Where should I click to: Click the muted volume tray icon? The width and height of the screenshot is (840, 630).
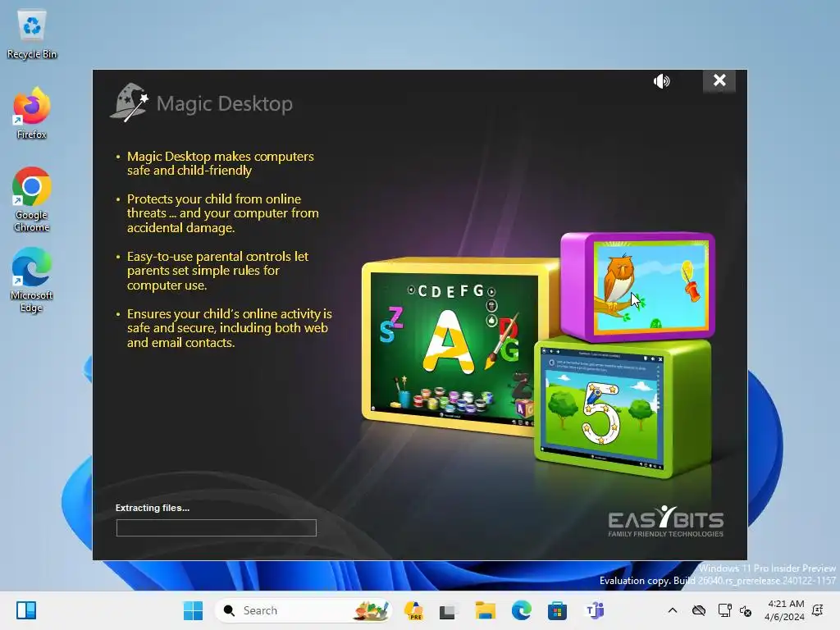pos(745,610)
